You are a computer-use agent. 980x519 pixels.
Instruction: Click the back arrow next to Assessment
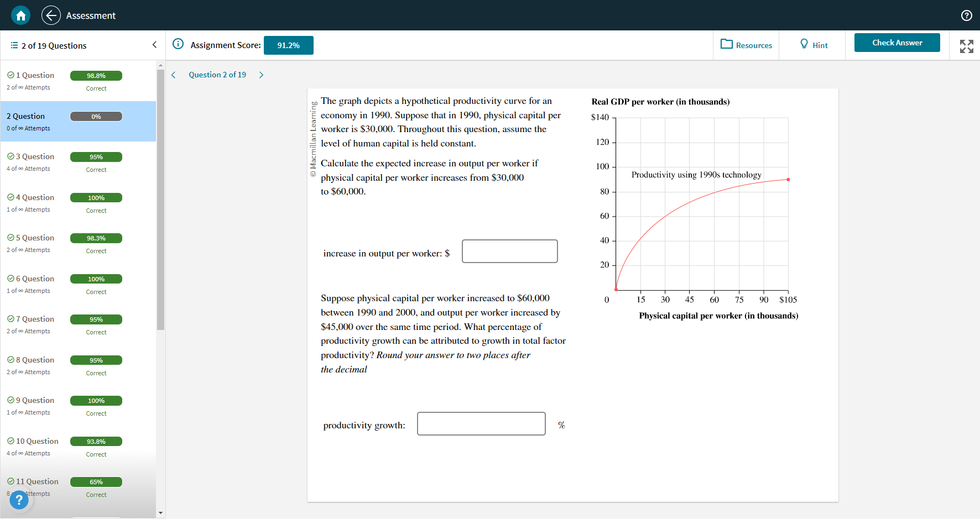pos(51,15)
